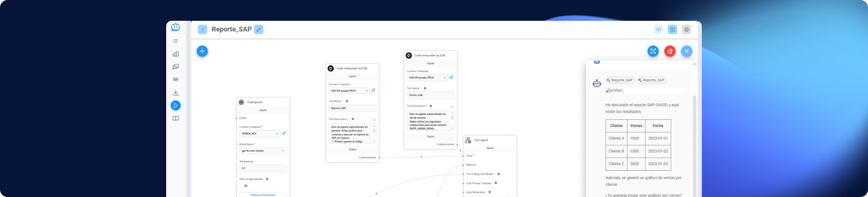Close the chat panel with blue X
The width and height of the screenshot is (868, 197).
(x=687, y=51)
